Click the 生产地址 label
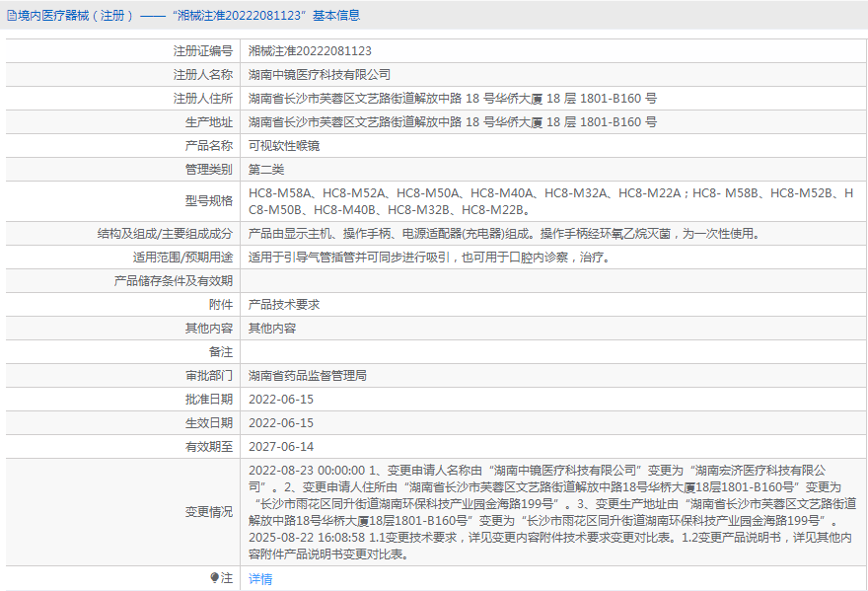868x591 pixels. pyautogui.click(x=209, y=122)
